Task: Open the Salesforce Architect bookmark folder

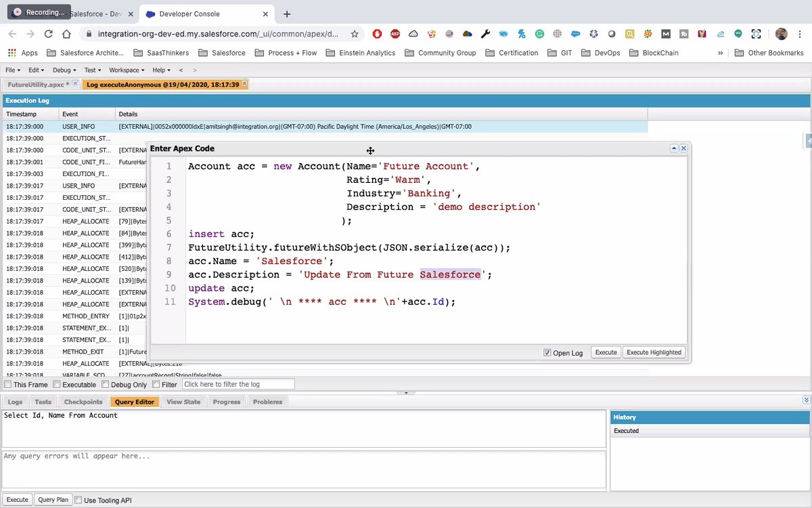Action: pos(85,53)
